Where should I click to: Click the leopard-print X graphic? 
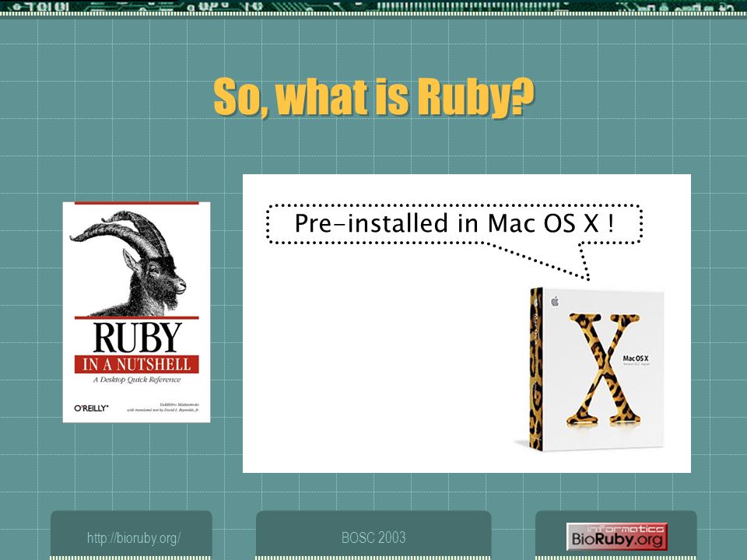[603, 369]
